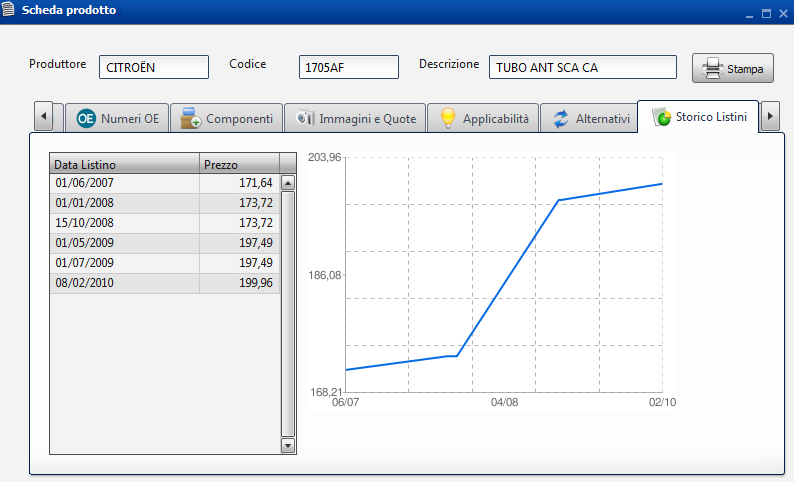Click the price value 199,96

256,283
